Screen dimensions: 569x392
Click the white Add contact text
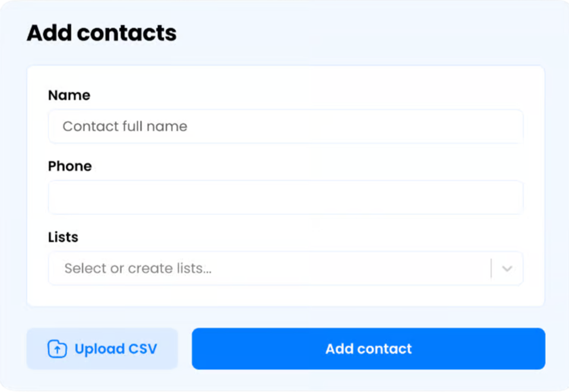click(369, 349)
